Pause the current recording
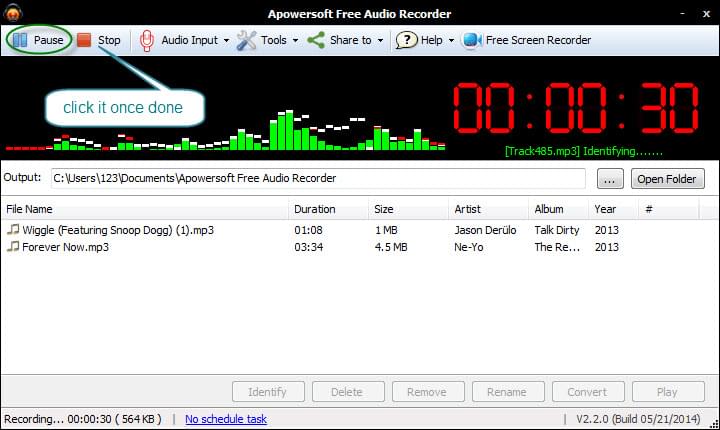The width and height of the screenshot is (720, 430). 38,40
